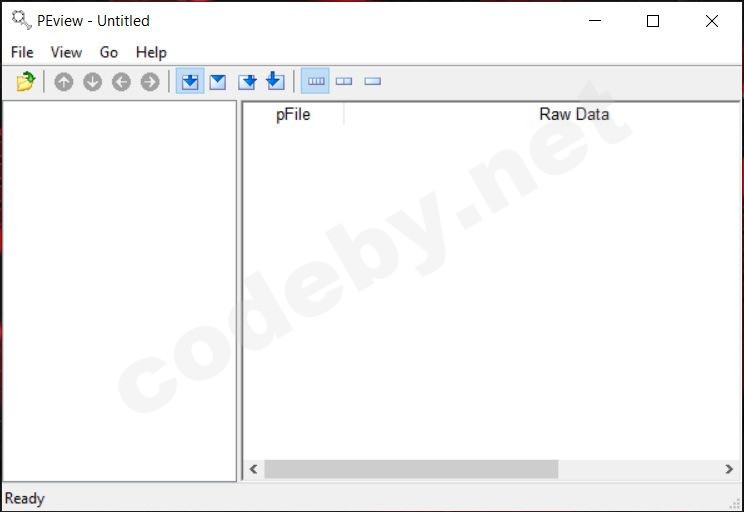Open the Help menu

(x=151, y=52)
